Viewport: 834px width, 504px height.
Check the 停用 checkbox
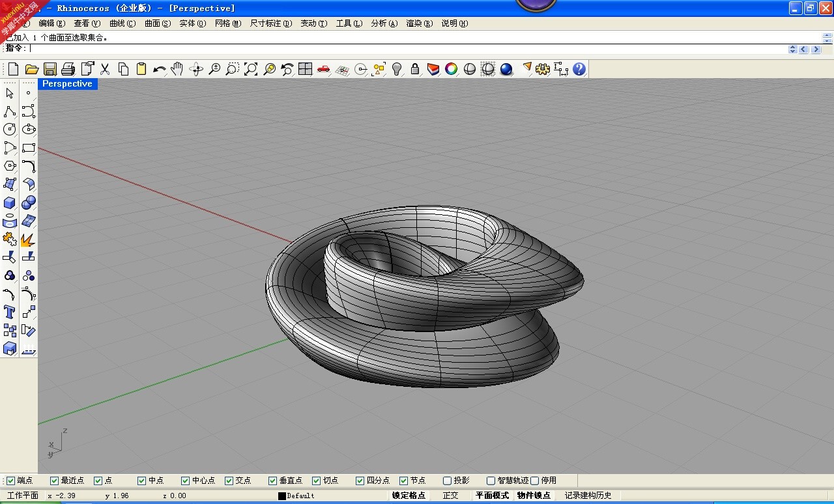[x=534, y=481]
